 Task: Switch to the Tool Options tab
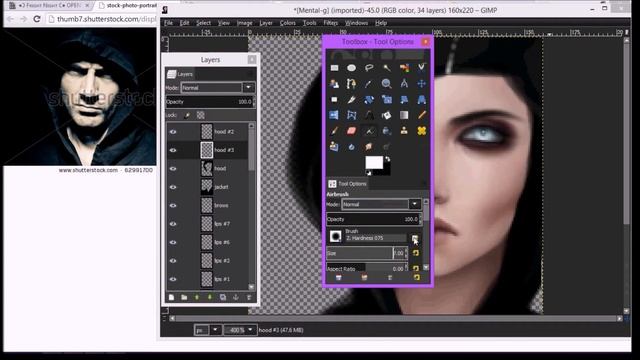348,184
